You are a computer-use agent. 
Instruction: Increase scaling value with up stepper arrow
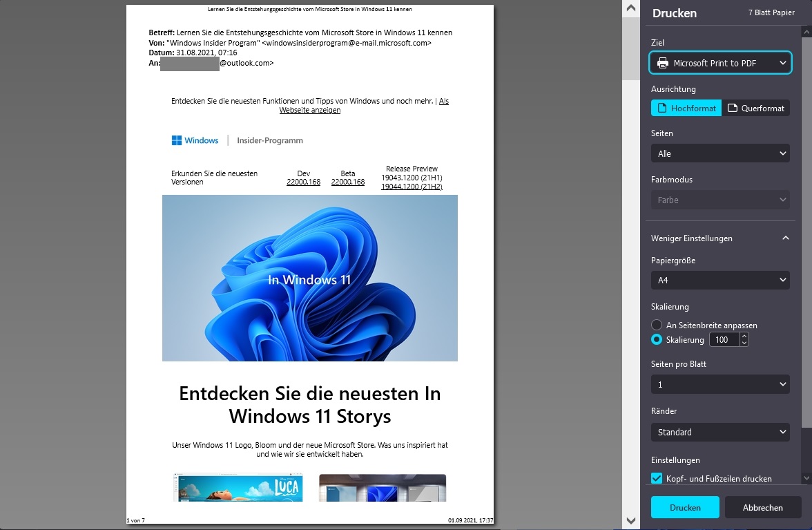click(x=744, y=337)
